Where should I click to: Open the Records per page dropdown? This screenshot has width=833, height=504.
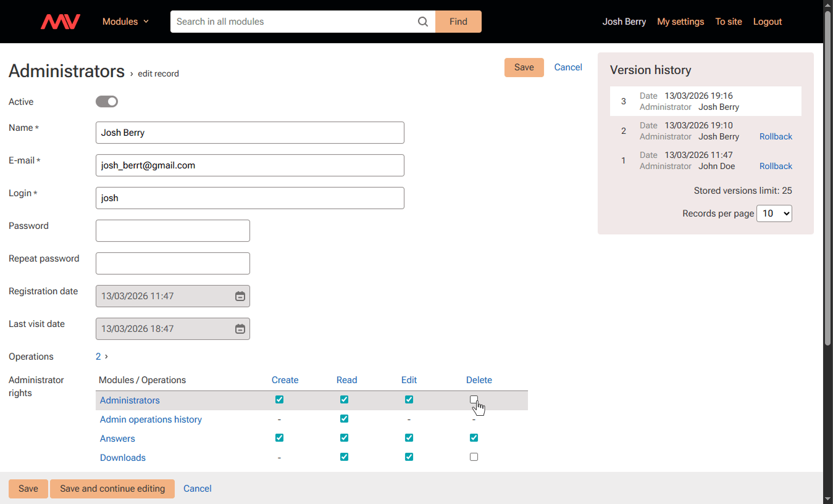click(774, 213)
